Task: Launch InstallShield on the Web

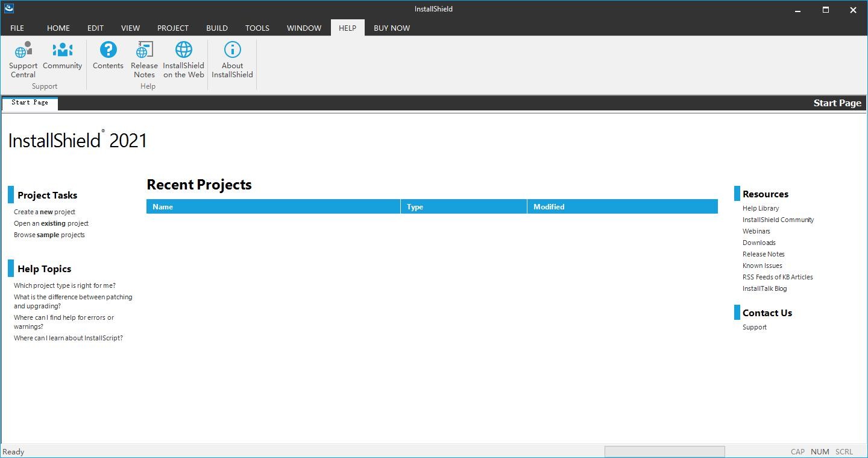Action: click(183, 60)
